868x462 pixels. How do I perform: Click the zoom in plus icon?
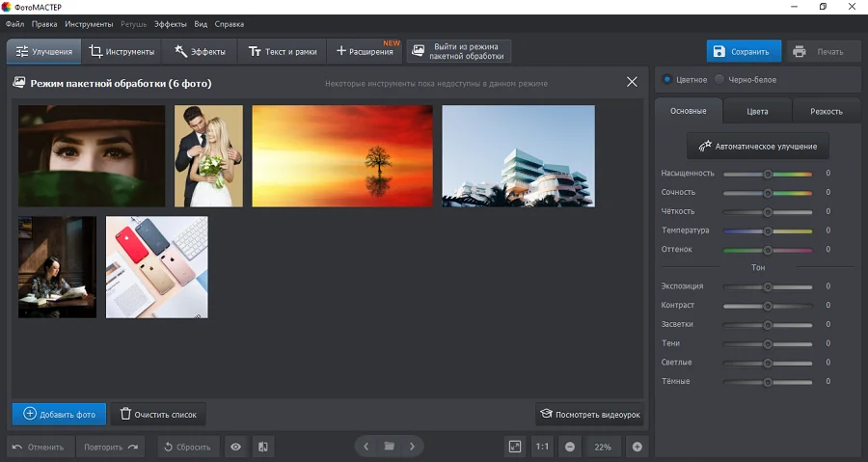coord(637,447)
